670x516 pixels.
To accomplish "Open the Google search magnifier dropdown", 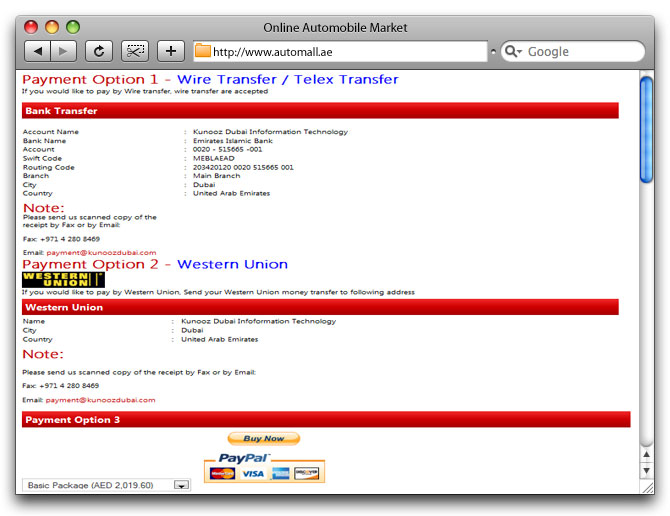I will tap(513, 51).
